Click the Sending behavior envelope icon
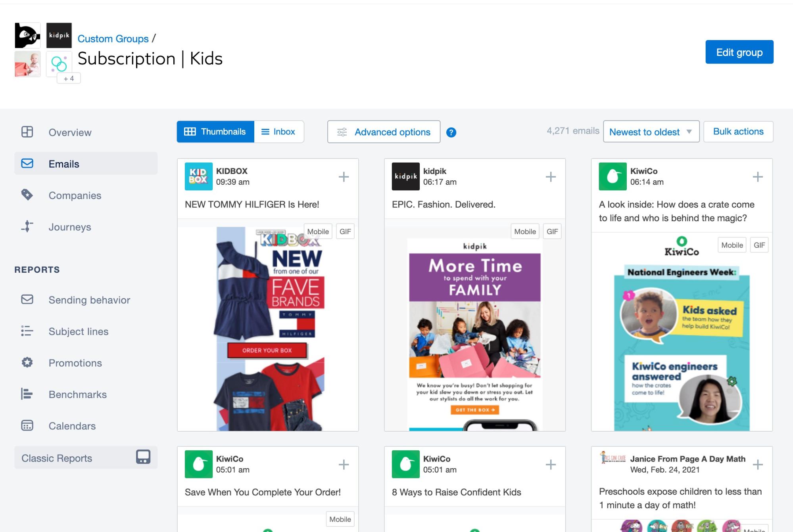This screenshot has height=532, width=793. [27, 299]
